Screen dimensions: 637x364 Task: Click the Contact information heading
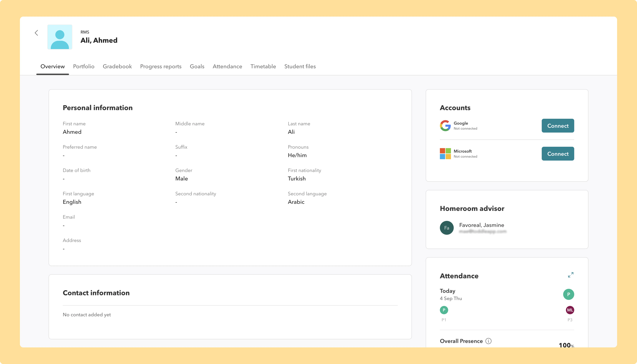click(x=96, y=293)
